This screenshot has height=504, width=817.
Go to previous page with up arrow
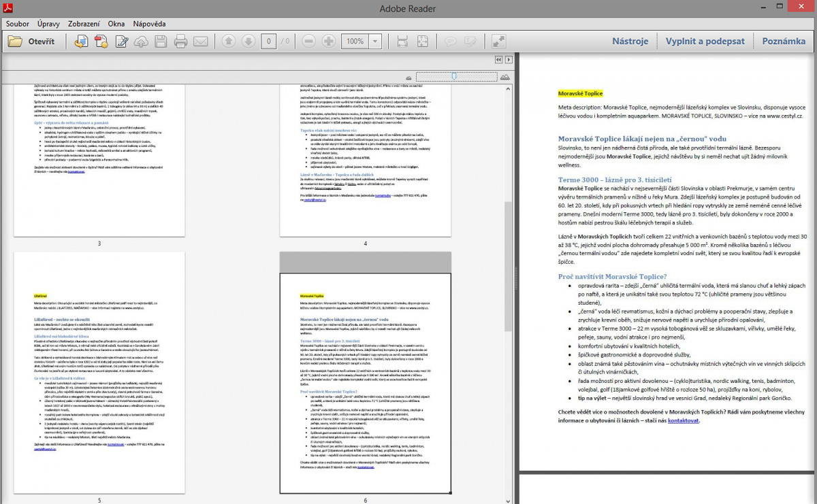tap(229, 41)
